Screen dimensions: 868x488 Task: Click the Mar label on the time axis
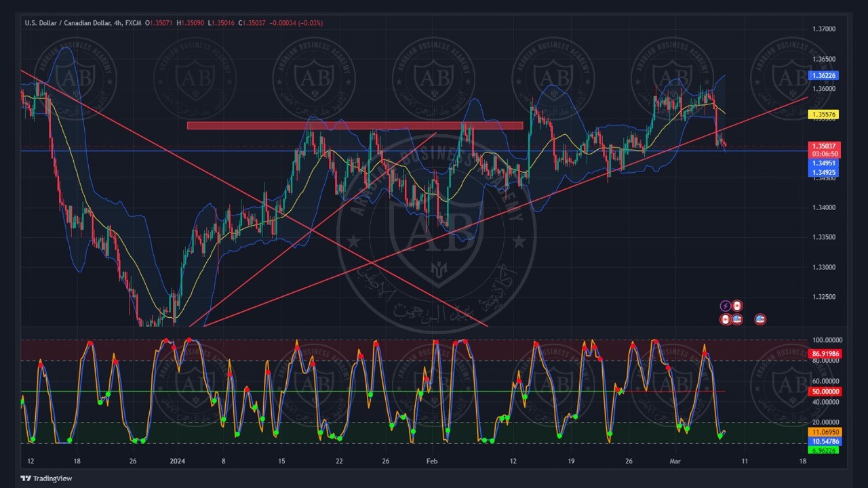pyautogui.click(x=675, y=462)
